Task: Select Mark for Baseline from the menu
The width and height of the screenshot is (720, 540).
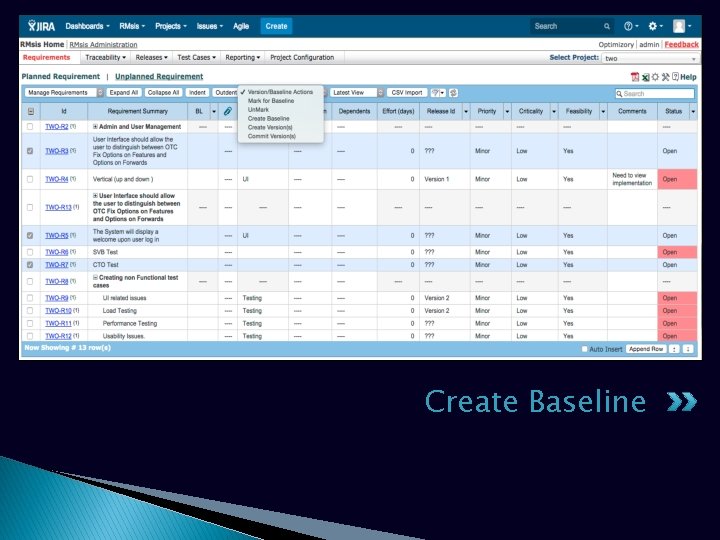Action: (x=271, y=101)
